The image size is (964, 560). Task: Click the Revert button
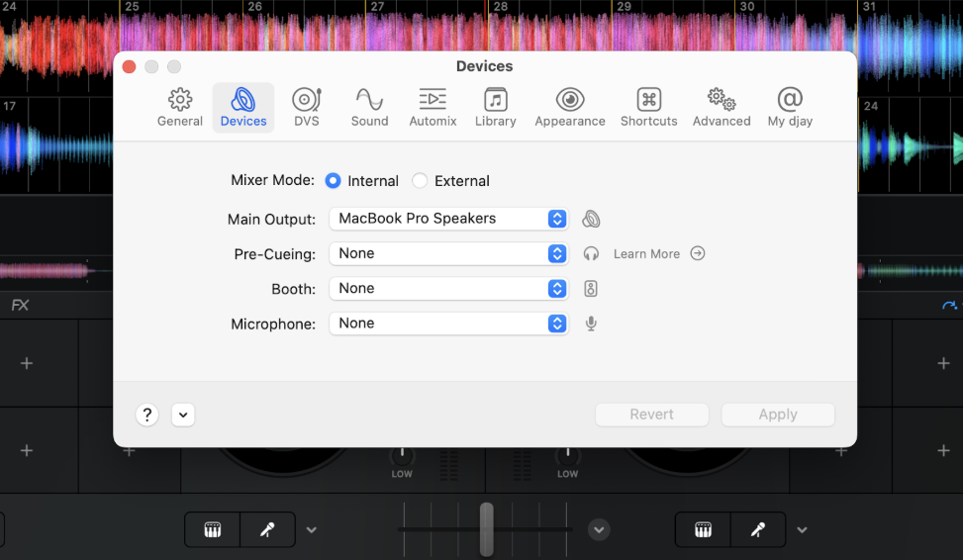651,415
